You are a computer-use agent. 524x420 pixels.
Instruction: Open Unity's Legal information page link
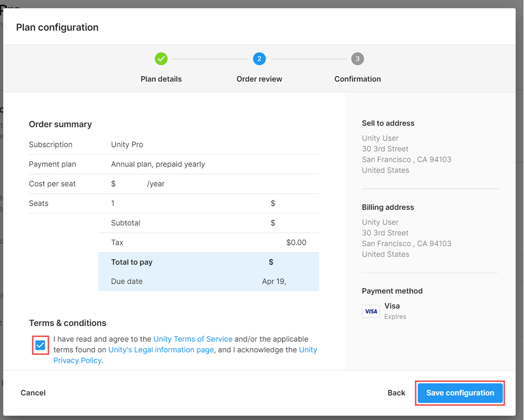coord(161,350)
